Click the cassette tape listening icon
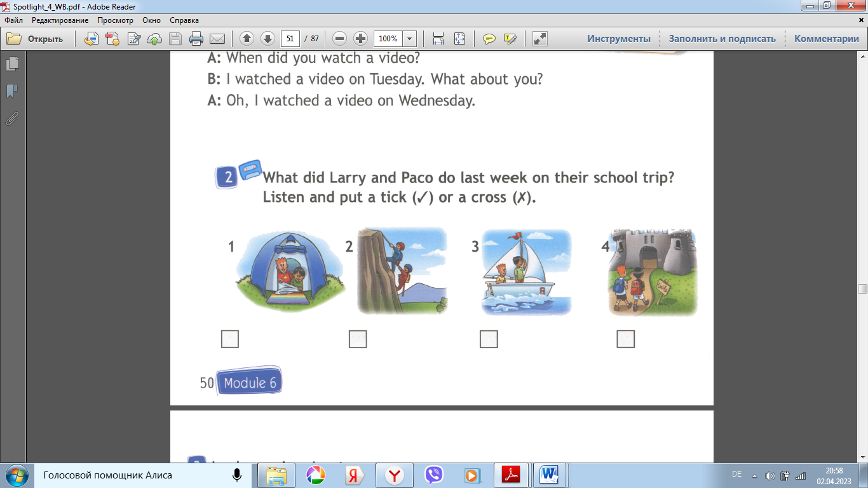 tap(250, 170)
